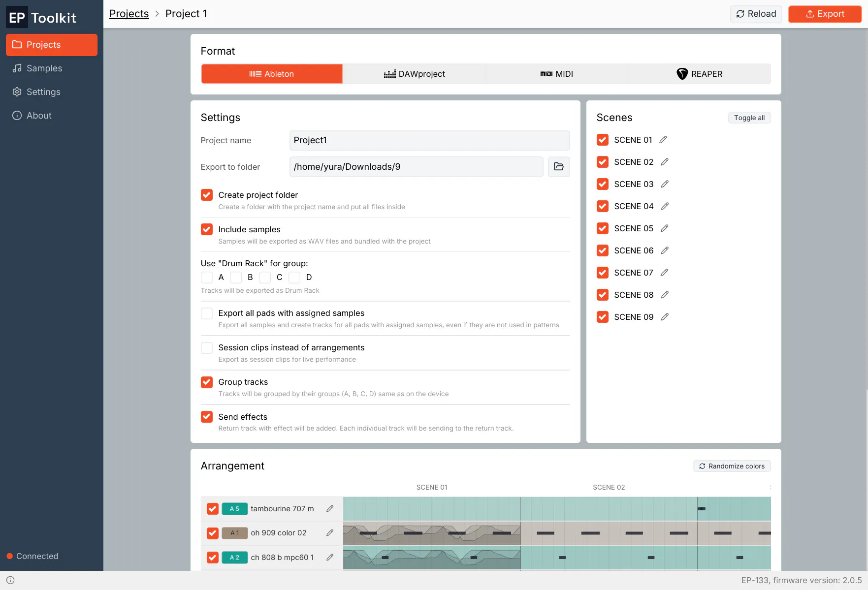
Task: Click the Reload button
Action: click(756, 14)
